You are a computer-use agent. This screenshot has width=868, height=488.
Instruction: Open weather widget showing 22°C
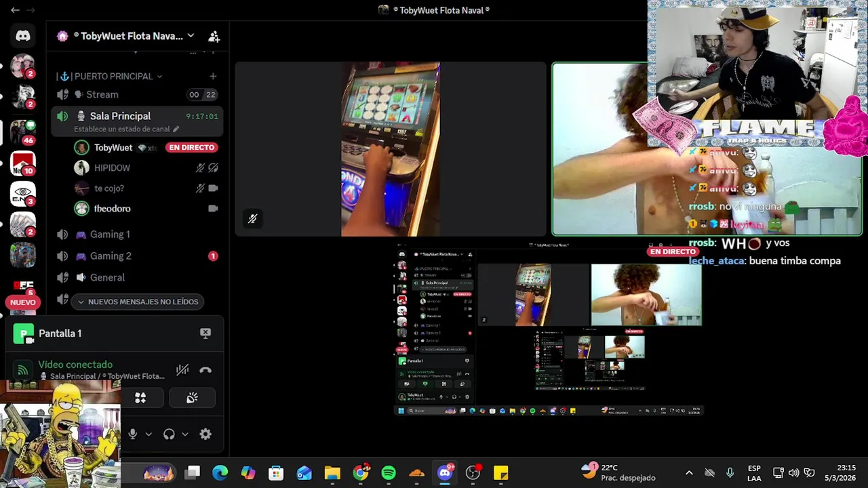pyautogui.click(x=618, y=472)
